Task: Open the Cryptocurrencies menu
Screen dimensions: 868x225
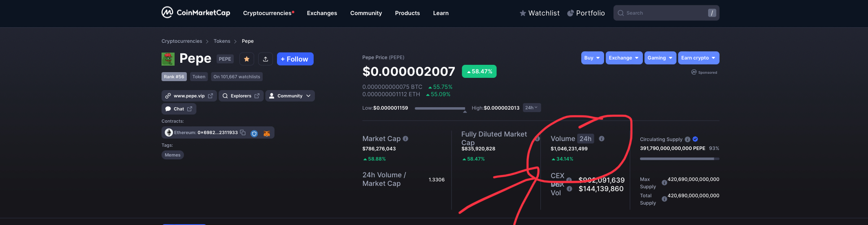Action: (x=268, y=13)
